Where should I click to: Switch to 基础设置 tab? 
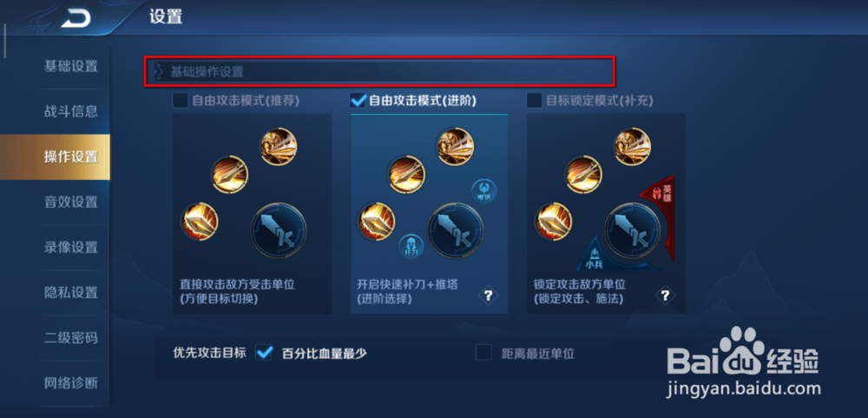coord(71,67)
